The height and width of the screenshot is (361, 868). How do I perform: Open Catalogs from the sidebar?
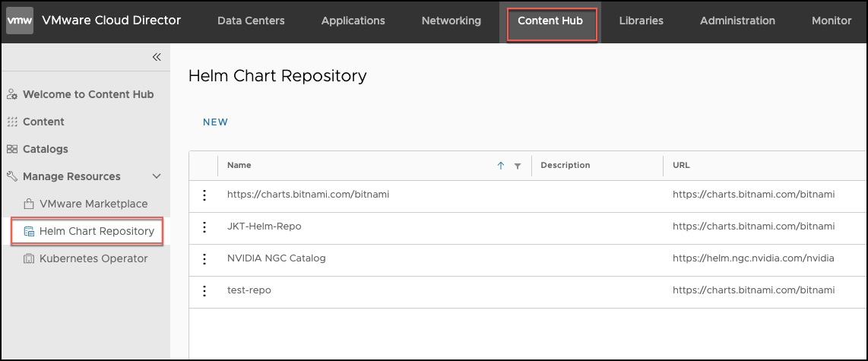point(45,149)
